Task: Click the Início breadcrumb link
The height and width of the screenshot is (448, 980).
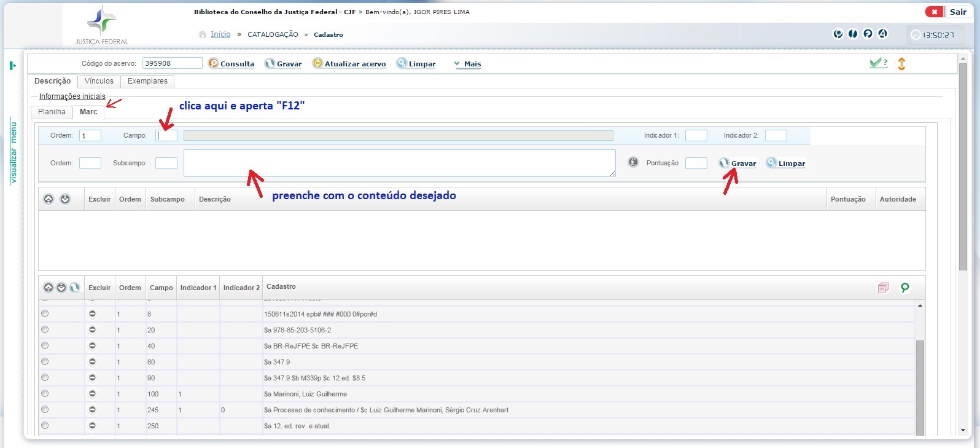Action: 220,34
